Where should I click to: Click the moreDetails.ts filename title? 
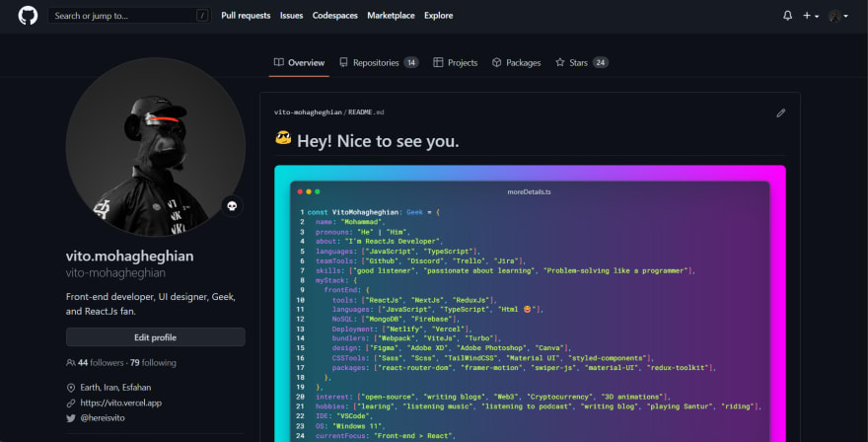coord(530,191)
